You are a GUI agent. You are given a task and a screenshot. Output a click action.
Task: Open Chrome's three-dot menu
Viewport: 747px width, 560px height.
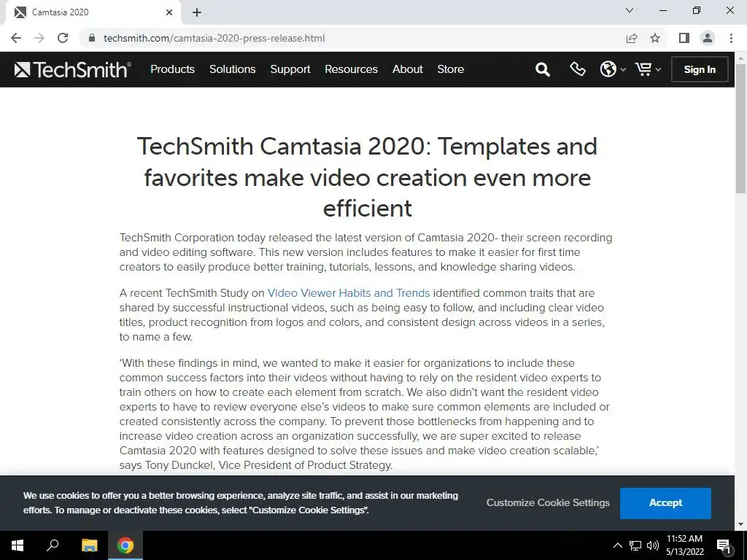click(731, 38)
